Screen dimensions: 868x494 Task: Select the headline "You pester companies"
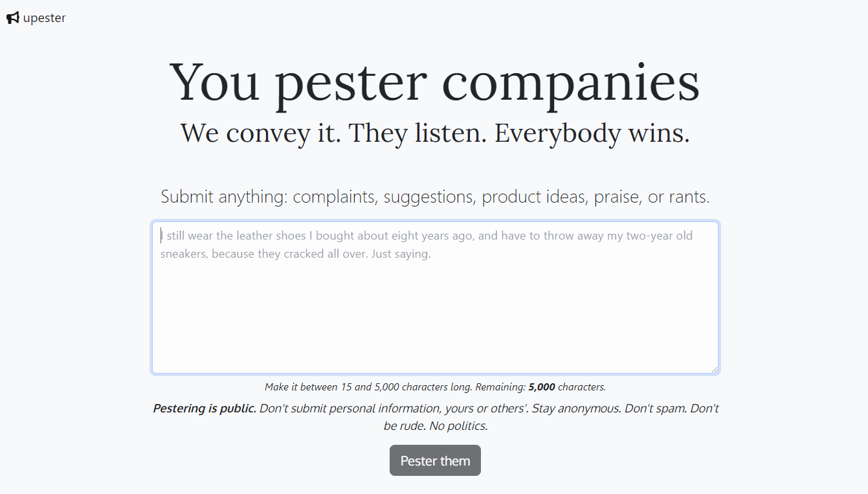pyautogui.click(x=434, y=81)
